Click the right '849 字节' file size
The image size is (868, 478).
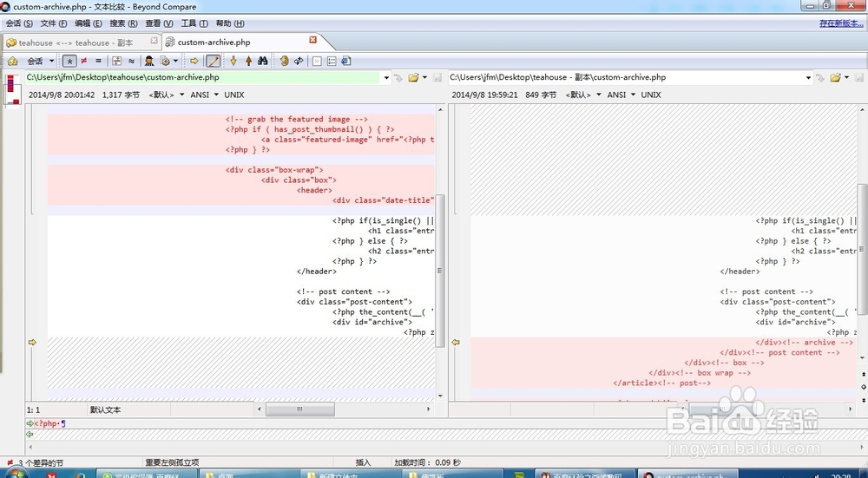click(x=541, y=95)
